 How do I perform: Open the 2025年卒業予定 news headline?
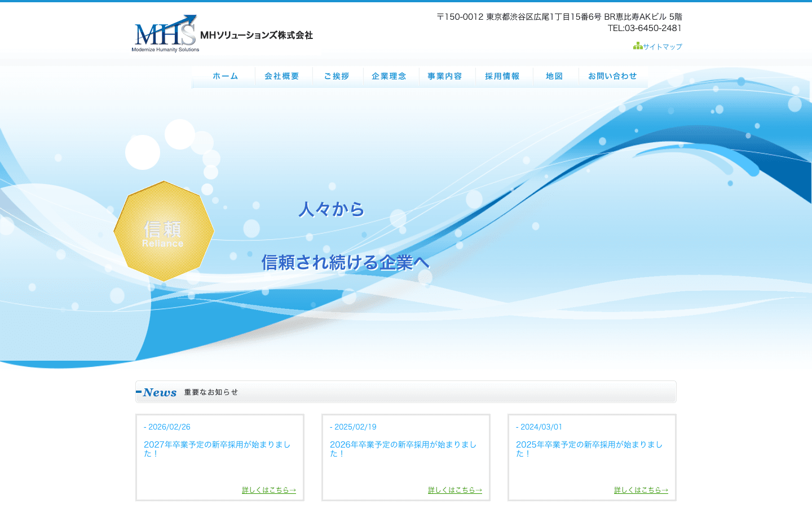pyautogui.click(x=589, y=449)
